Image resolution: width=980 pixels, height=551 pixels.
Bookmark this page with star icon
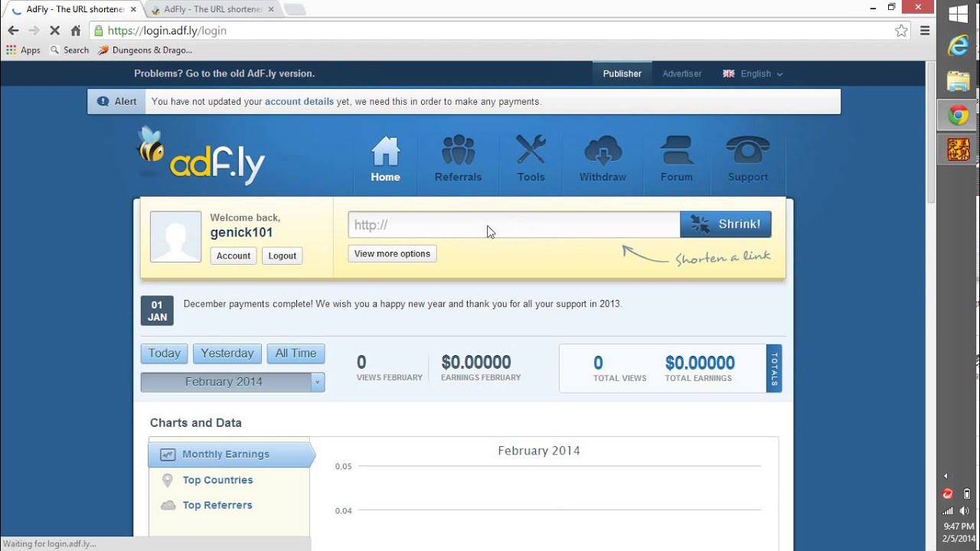[901, 31]
